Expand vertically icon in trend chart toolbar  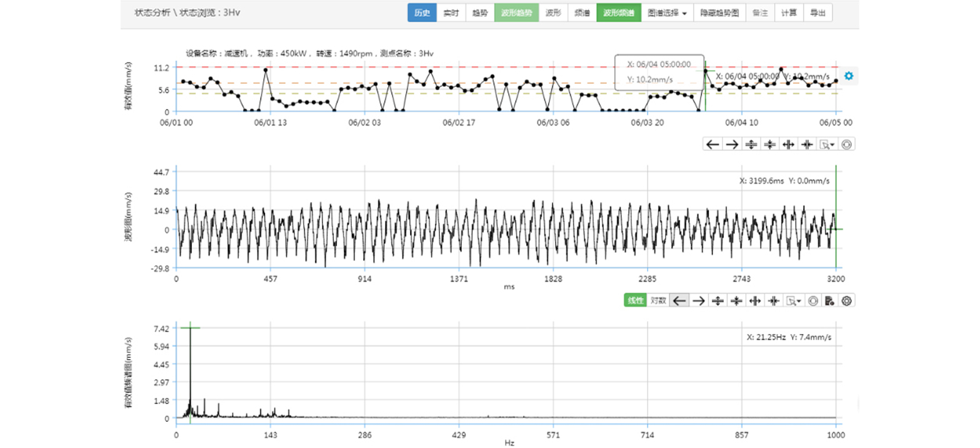[751, 145]
